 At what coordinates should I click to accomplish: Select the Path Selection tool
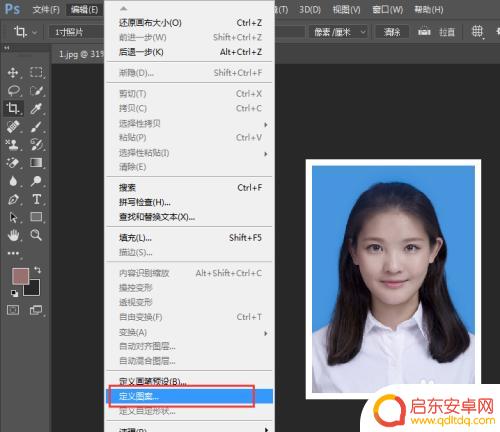pyautogui.click(x=13, y=217)
